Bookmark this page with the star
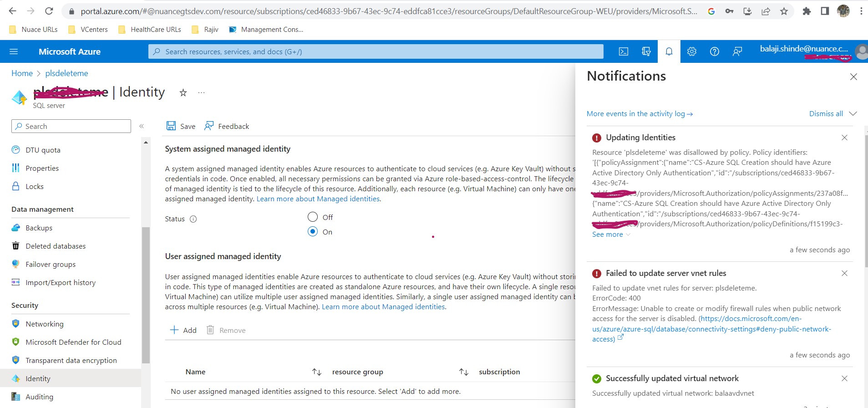This screenshot has height=408, width=868. pos(784,11)
